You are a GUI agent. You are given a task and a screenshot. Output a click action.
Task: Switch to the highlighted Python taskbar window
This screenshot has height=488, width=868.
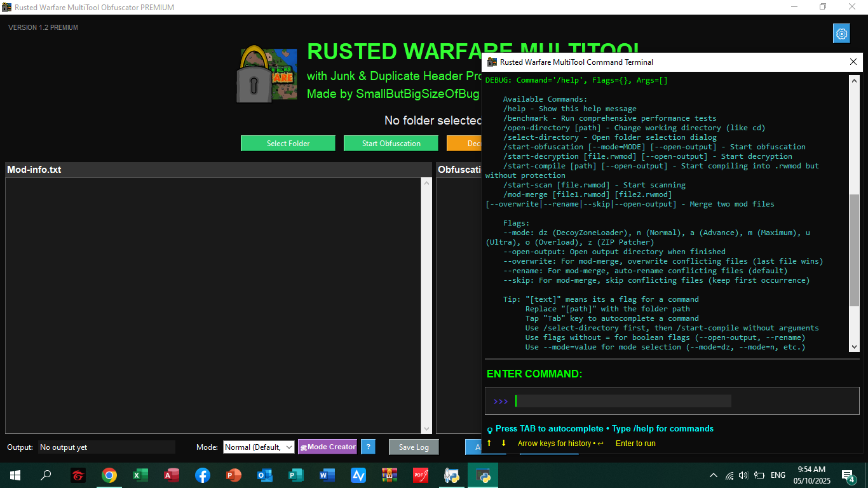(483, 475)
